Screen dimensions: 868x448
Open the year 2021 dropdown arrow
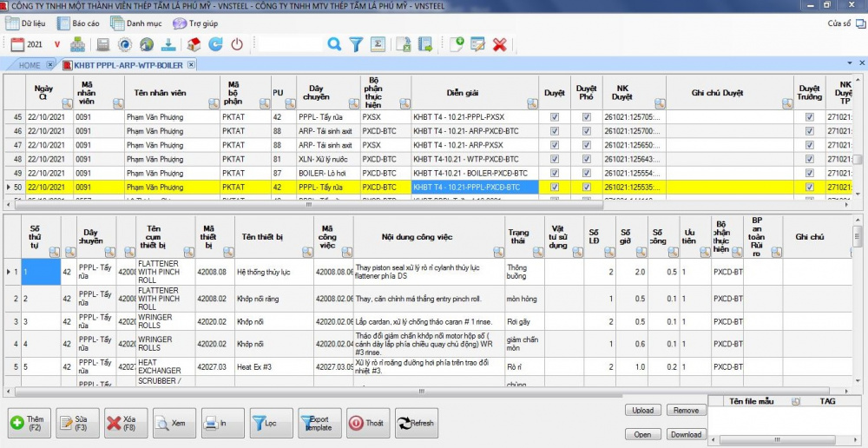(x=56, y=44)
